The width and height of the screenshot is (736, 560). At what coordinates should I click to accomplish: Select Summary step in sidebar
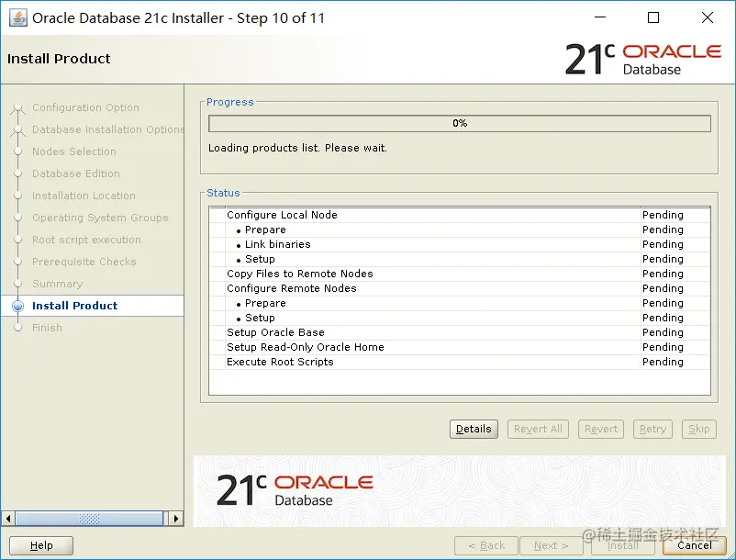57,284
